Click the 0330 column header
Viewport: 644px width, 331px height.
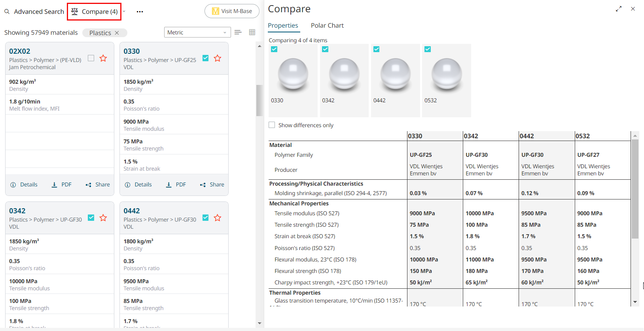[435, 136]
